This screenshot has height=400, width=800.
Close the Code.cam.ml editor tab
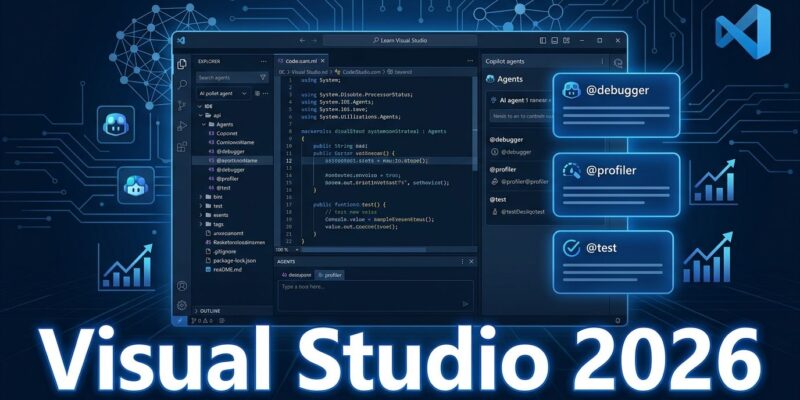click(322, 61)
